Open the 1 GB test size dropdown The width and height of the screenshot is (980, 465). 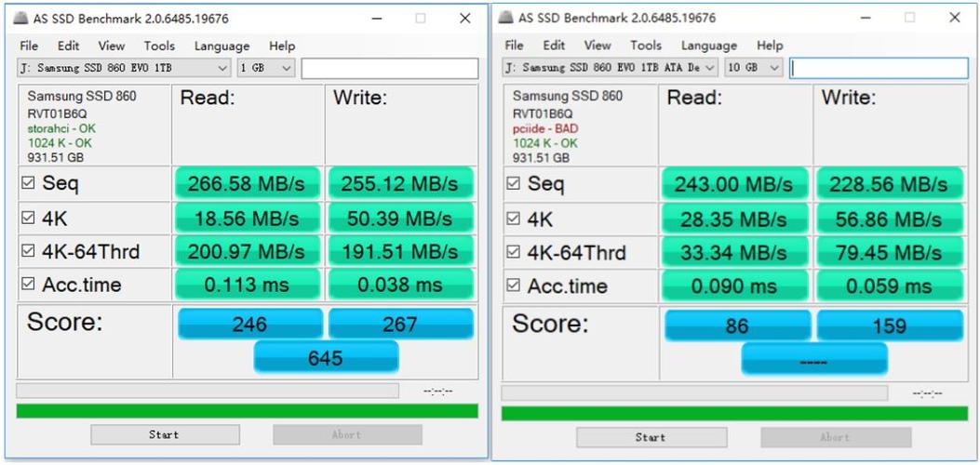(x=265, y=68)
